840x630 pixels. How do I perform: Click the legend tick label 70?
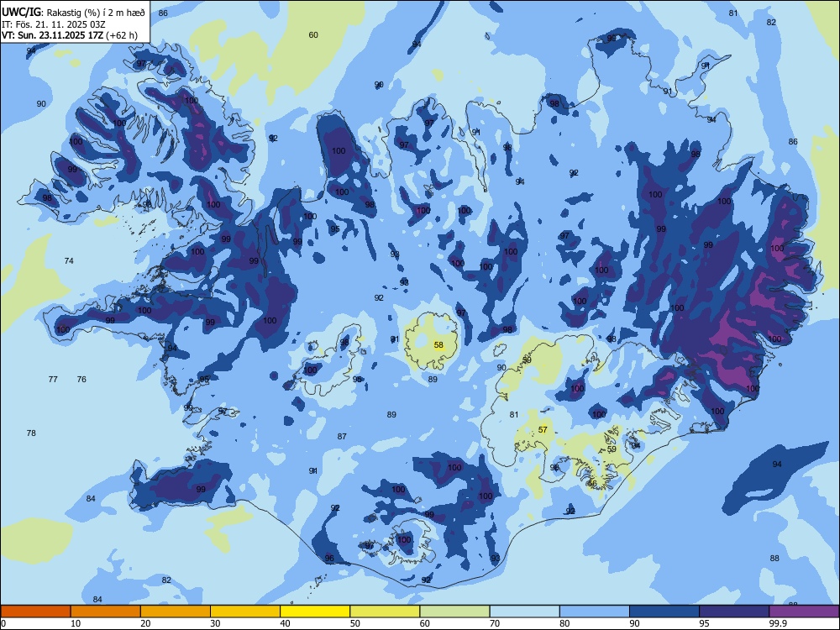(x=495, y=623)
